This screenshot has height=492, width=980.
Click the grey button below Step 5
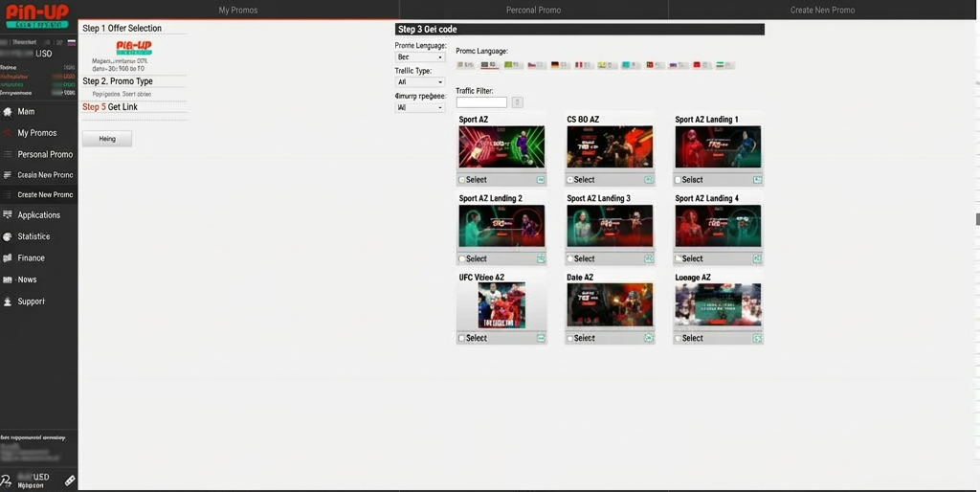(107, 139)
